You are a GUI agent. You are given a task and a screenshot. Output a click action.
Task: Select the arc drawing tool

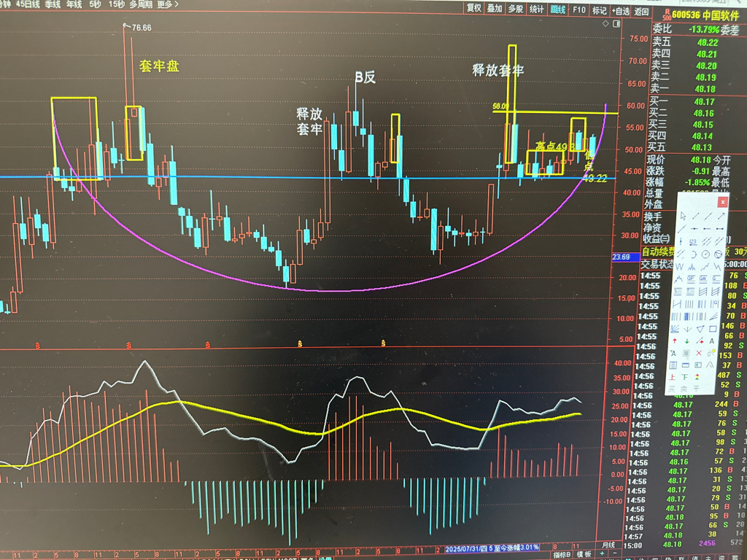pyautogui.click(x=694, y=254)
